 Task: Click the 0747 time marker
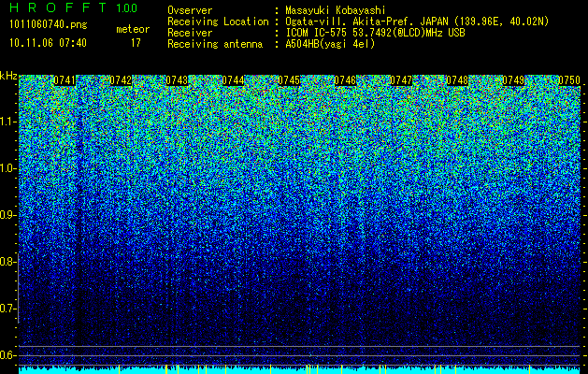point(401,80)
